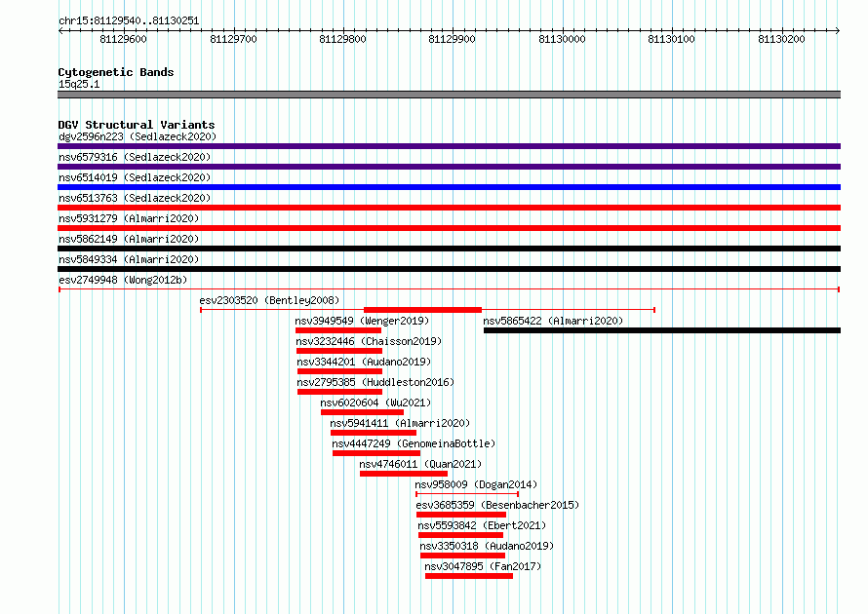Click the thick red segment of esv2303520
Screen dimensions: 868x614
click(422, 310)
